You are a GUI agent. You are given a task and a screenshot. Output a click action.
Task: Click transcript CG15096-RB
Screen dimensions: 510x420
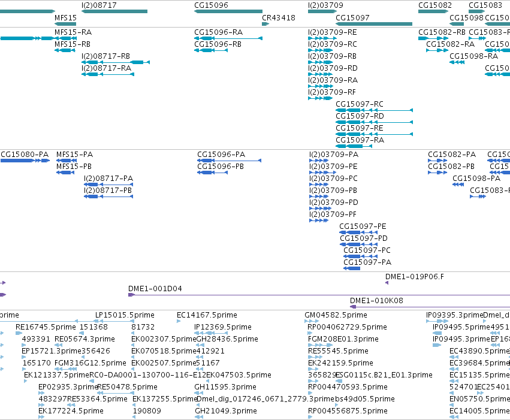[211, 50]
